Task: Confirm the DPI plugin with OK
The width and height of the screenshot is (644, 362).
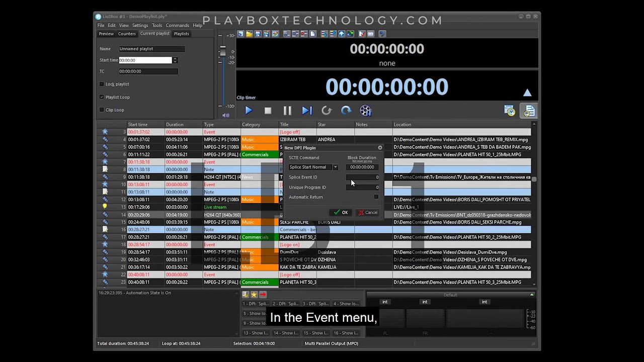Action: [x=341, y=213]
